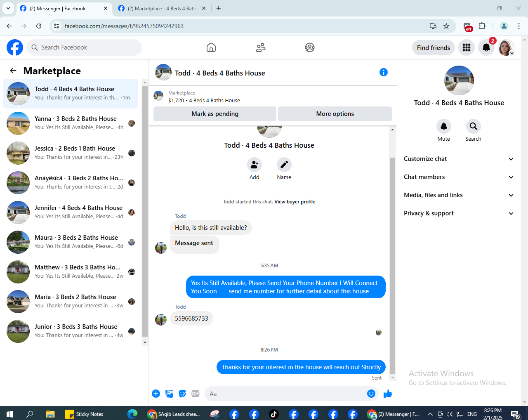This screenshot has width=528, height=420.
Task: Open the Groups icon in top navigation
Action: point(310,47)
